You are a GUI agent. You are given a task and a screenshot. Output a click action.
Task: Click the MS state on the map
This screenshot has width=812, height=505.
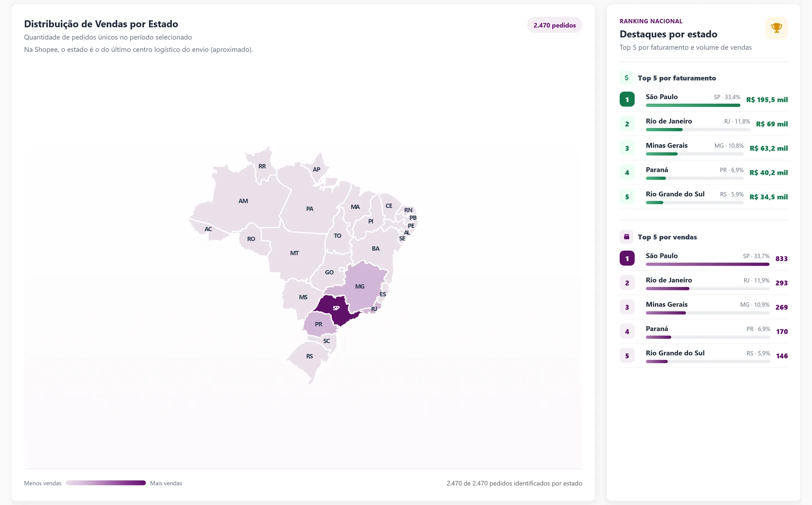(x=303, y=297)
